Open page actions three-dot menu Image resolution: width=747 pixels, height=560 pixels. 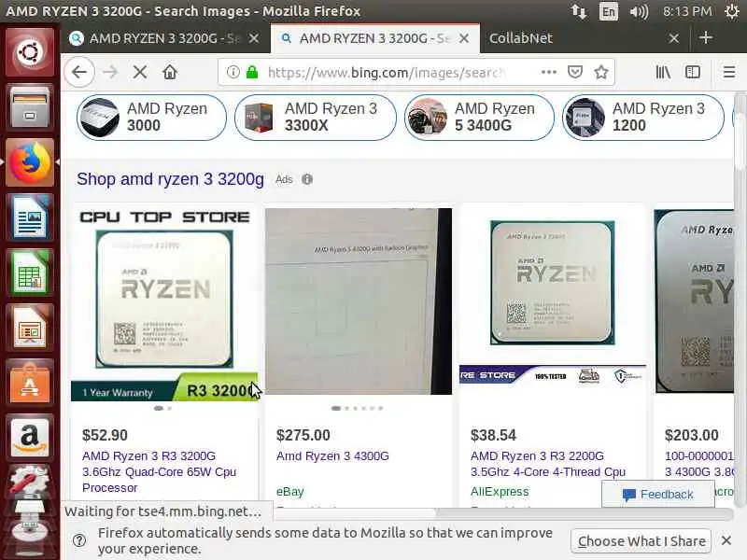tap(549, 73)
